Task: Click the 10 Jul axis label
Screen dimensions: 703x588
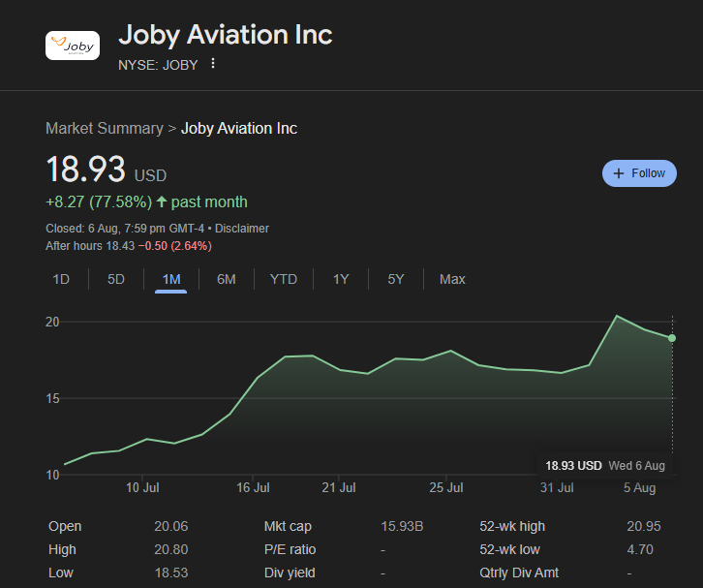Action: (142, 487)
